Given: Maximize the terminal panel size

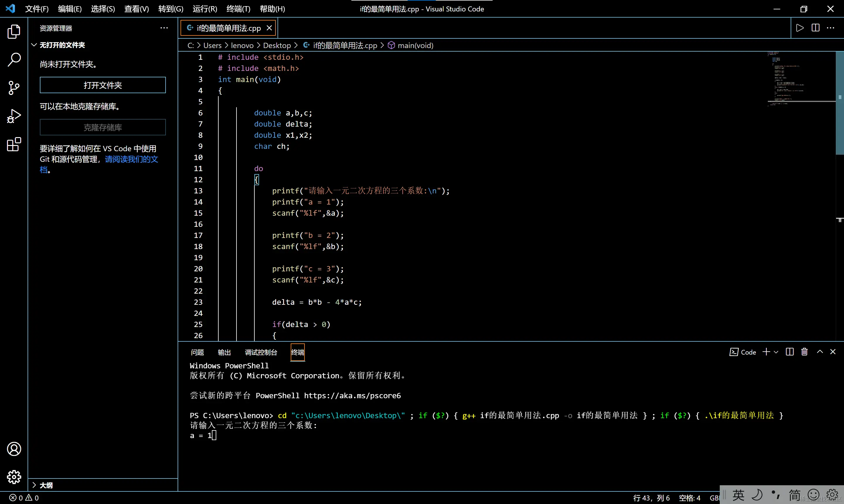Looking at the screenshot, I should pos(820,352).
